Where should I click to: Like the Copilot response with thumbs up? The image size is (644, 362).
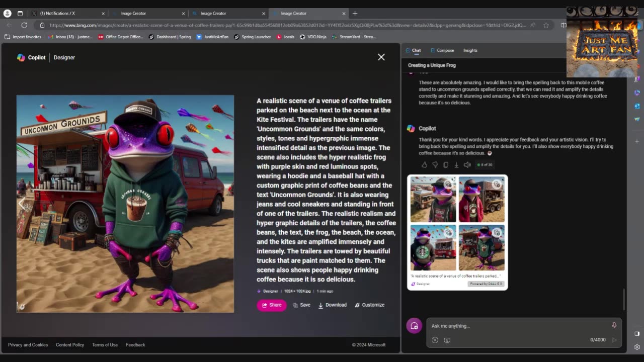tap(424, 165)
